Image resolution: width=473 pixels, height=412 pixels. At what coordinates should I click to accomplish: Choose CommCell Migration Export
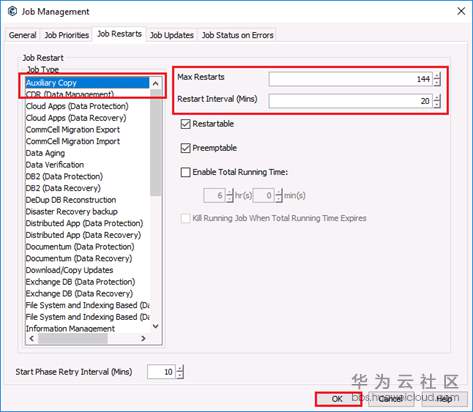(x=87, y=129)
